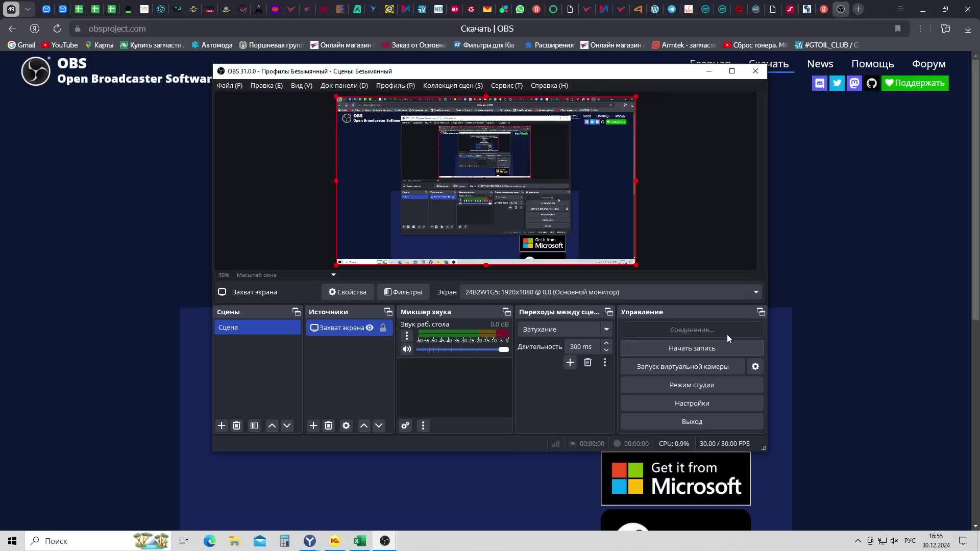Screen dimensions: 980x551
Task: Open Коллекция сцен (S) menu
Action: (453, 85)
